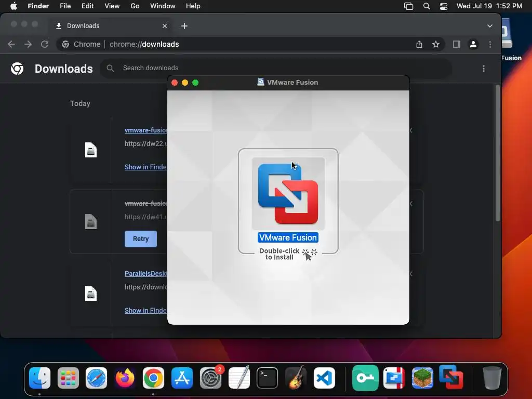Click the Chrome downloads page scrollbar
Image resolution: width=532 pixels, height=399 pixels.
(497, 153)
